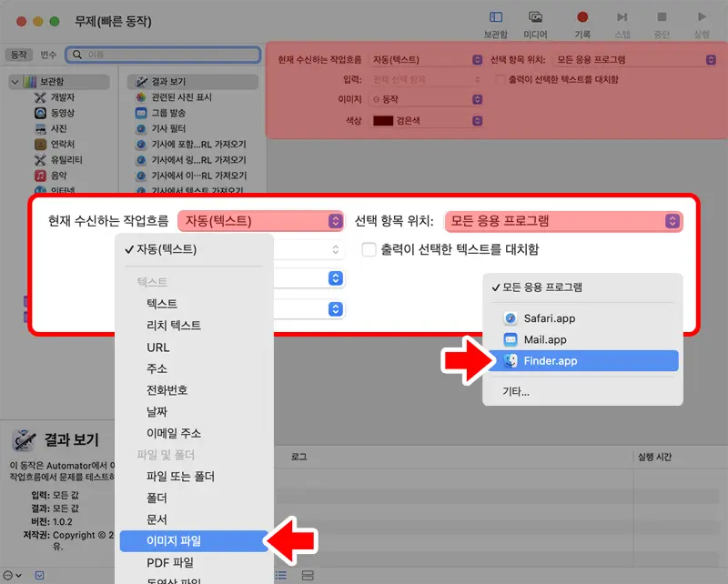Choose the 관련된 사진 표시 action
Image resolution: width=728 pixels, height=584 pixels.
coord(181,97)
